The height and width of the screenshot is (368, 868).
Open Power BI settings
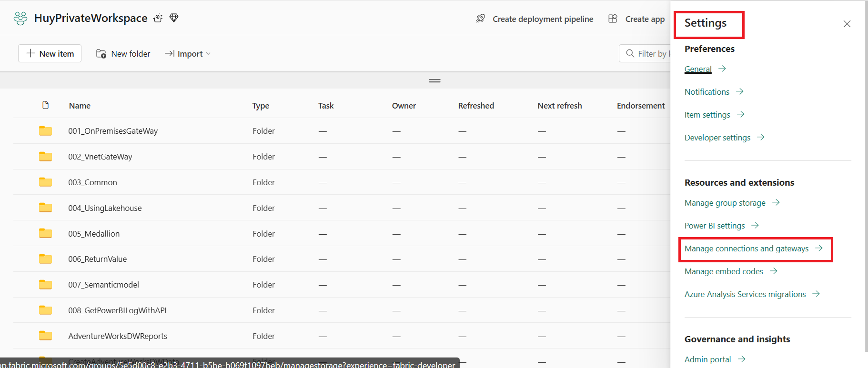(x=715, y=226)
